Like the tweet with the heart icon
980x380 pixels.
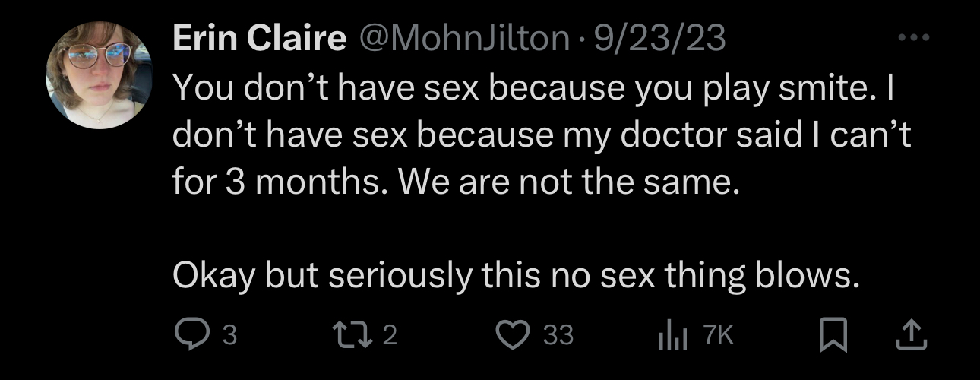pos(513,335)
